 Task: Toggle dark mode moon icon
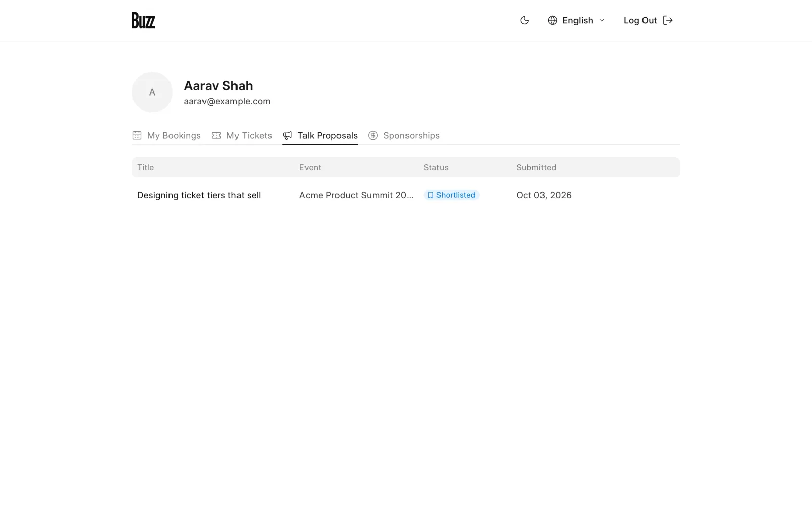click(x=525, y=20)
